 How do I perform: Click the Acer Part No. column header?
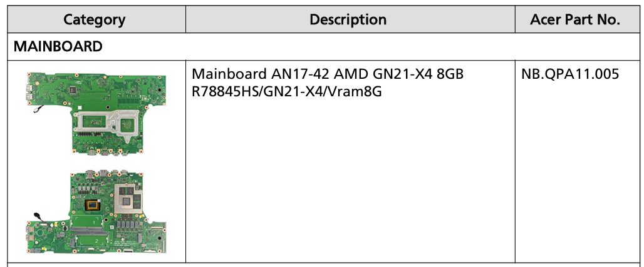point(575,19)
